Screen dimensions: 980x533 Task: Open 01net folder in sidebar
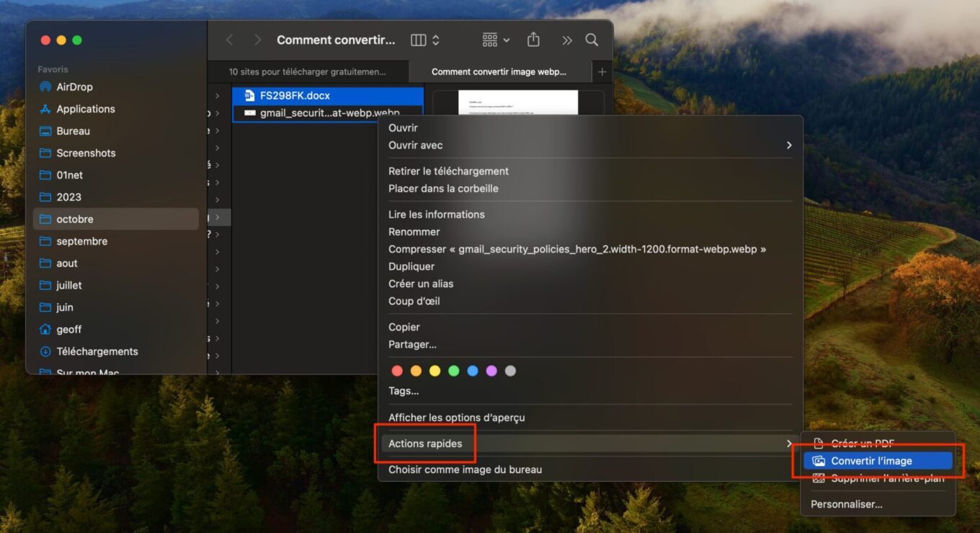click(x=69, y=175)
